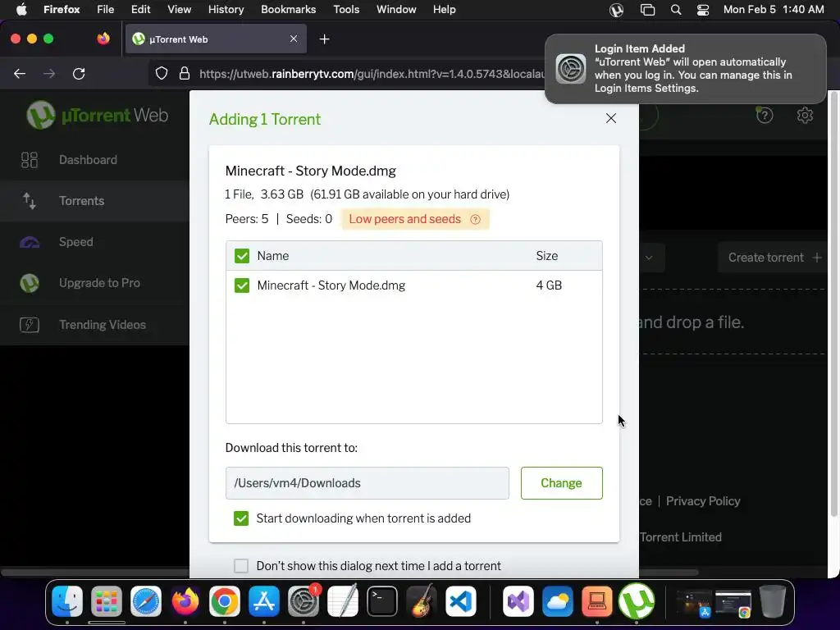Image resolution: width=840 pixels, height=630 pixels.
Task: Open Dashboard in the sidebar
Action: (x=94, y=160)
